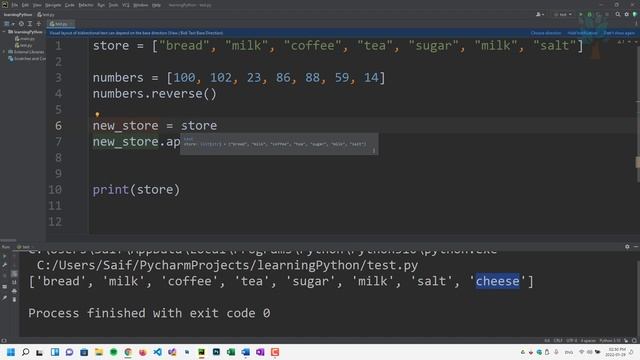
Task: Click the pin tab icon in Run panel
Action: [x=5, y=298]
